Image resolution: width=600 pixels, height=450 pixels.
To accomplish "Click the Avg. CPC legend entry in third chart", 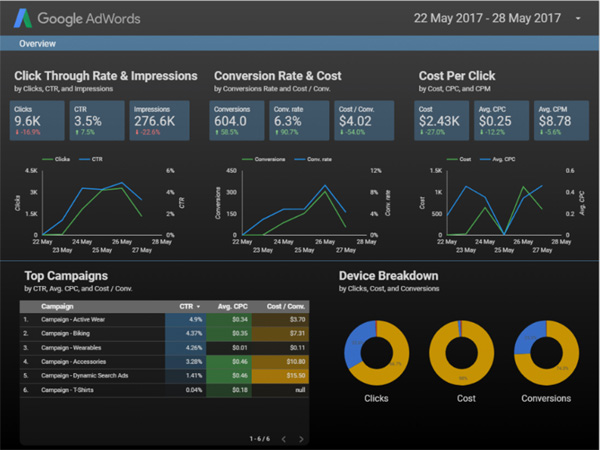I will click(497, 159).
